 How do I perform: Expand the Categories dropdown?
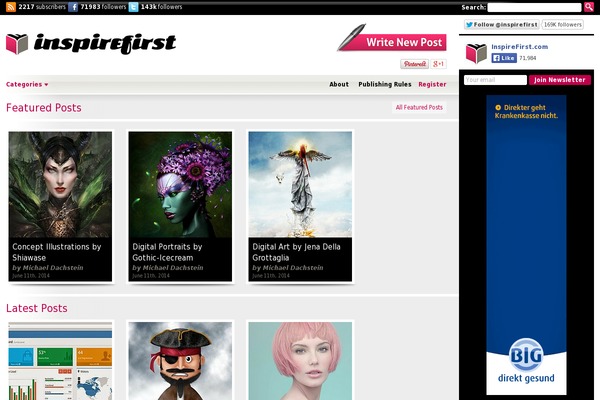point(27,84)
